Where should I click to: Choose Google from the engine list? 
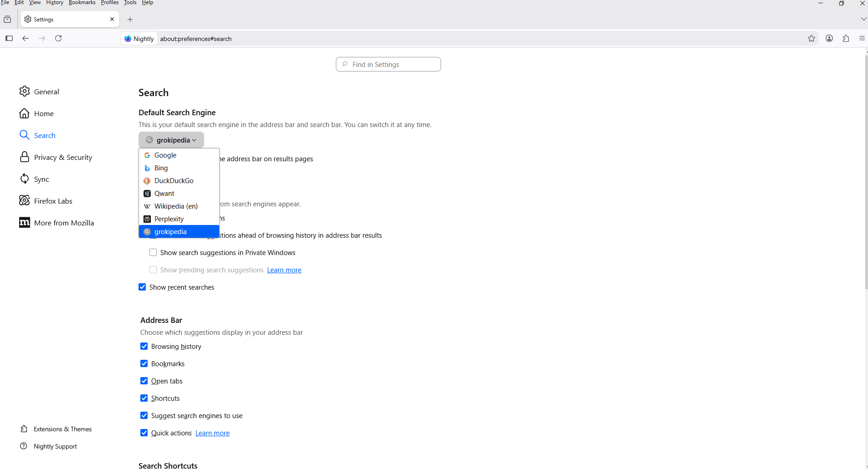coord(179,155)
